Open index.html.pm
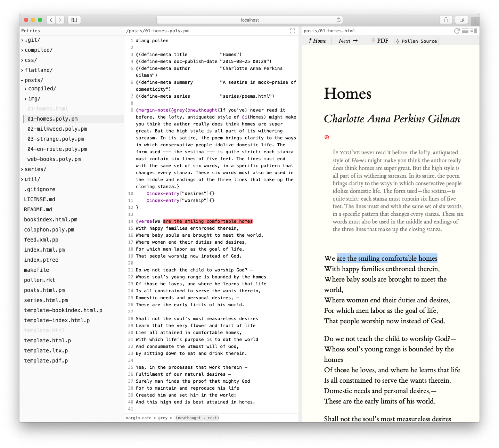The height and width of the screenshot is (448, 499). click(44, 250)
